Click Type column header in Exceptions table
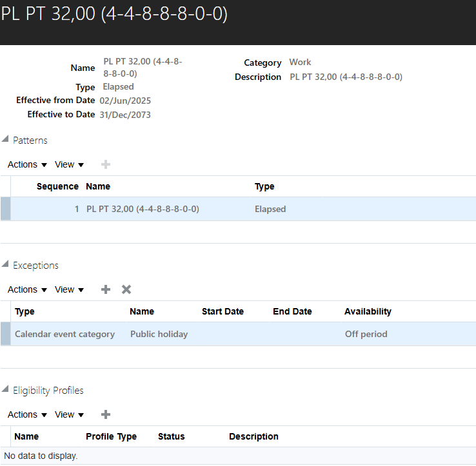 click(x=25, y=311)
